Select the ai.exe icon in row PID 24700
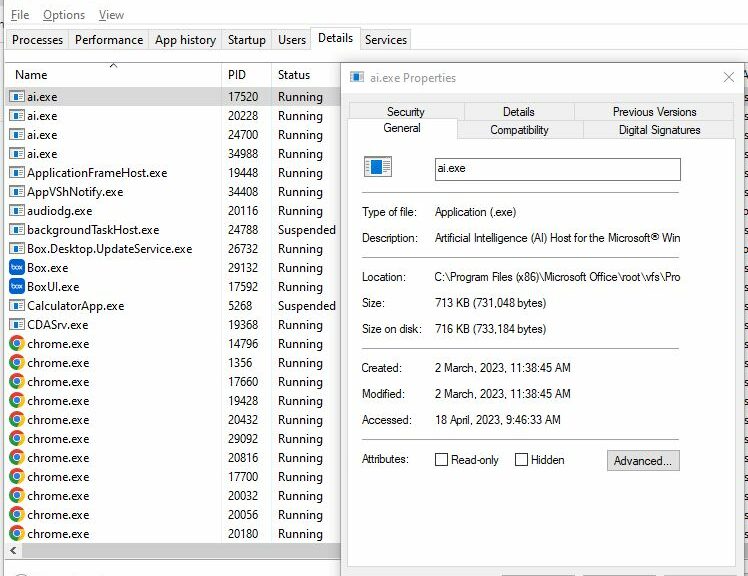 pyautogui.click(x=17, y=135)
